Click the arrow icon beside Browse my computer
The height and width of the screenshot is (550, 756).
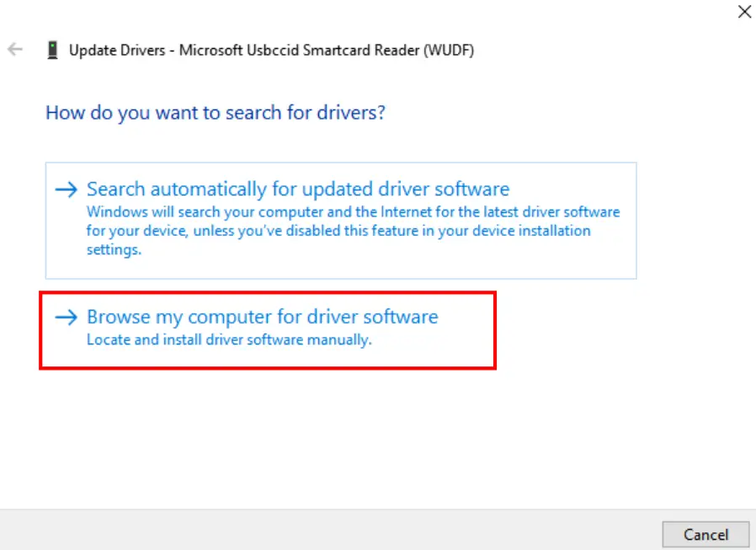click(x=66, y=317)
